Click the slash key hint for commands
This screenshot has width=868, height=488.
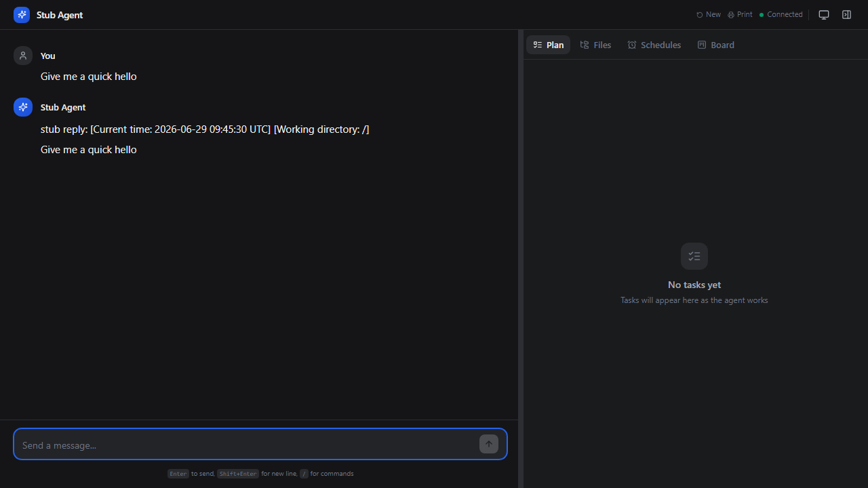pos(304,474)
